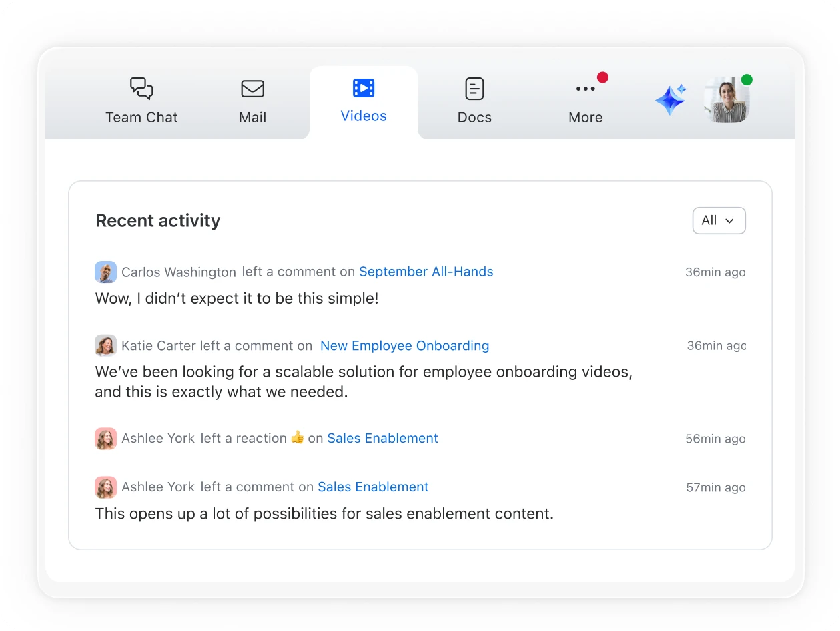The image size is (840, 631).
Task: Click the Mail envelope icon
Action: (x=252, y=89)
